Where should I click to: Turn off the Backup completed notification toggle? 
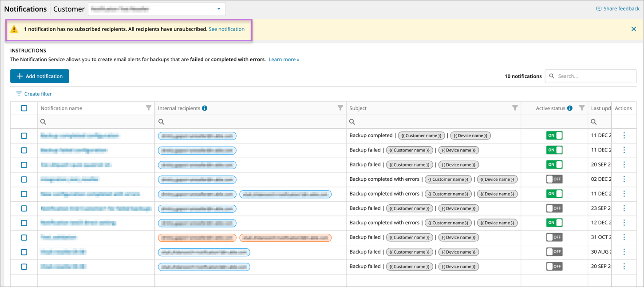554,136
